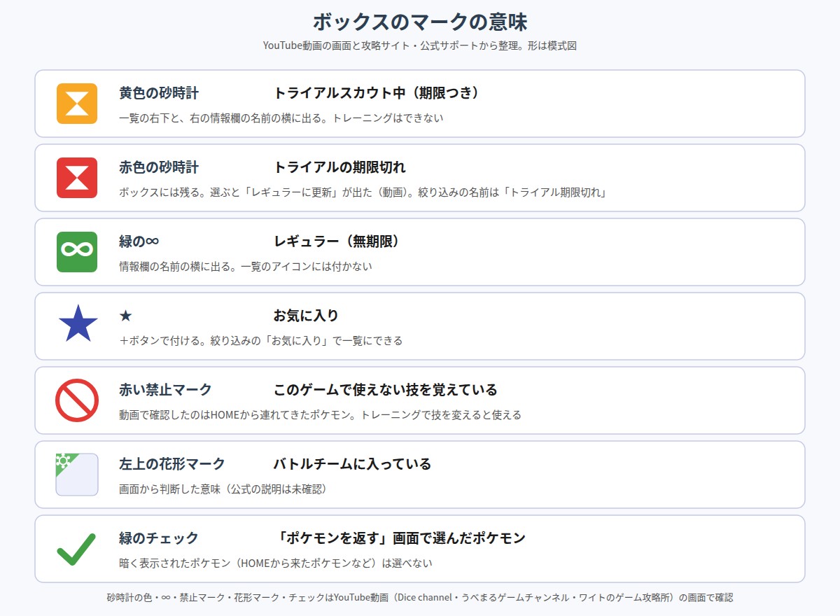Click the green infinity symbol icon
Viewport: 840px width, 616px height.
click(77, 252)
